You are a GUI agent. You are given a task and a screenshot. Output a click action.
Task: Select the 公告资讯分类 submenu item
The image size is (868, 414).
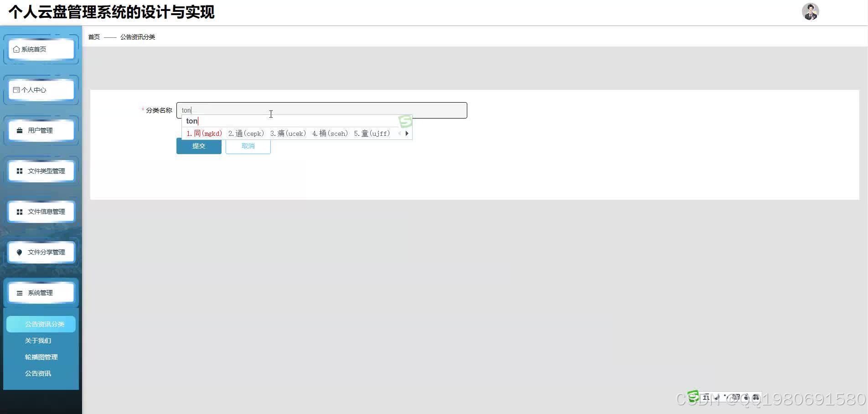click(41, 324)
